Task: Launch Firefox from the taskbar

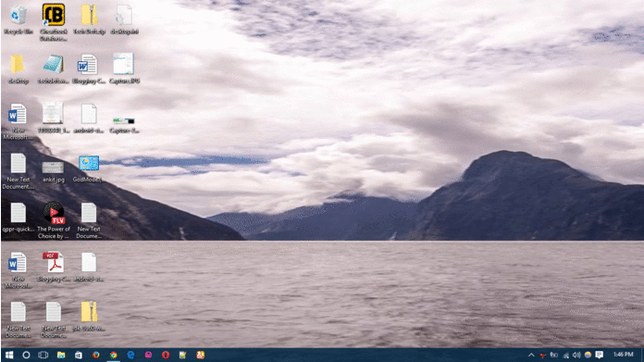Action: 95,355
